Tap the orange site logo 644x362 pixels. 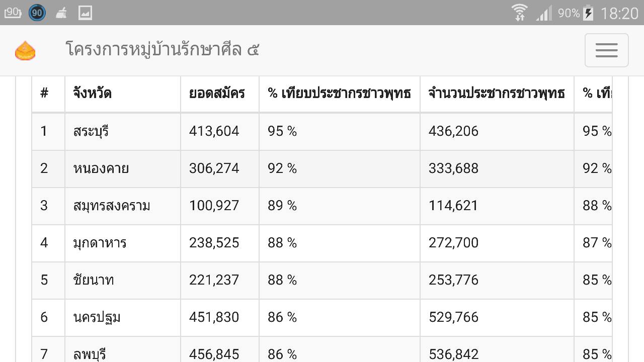point(25,51)
